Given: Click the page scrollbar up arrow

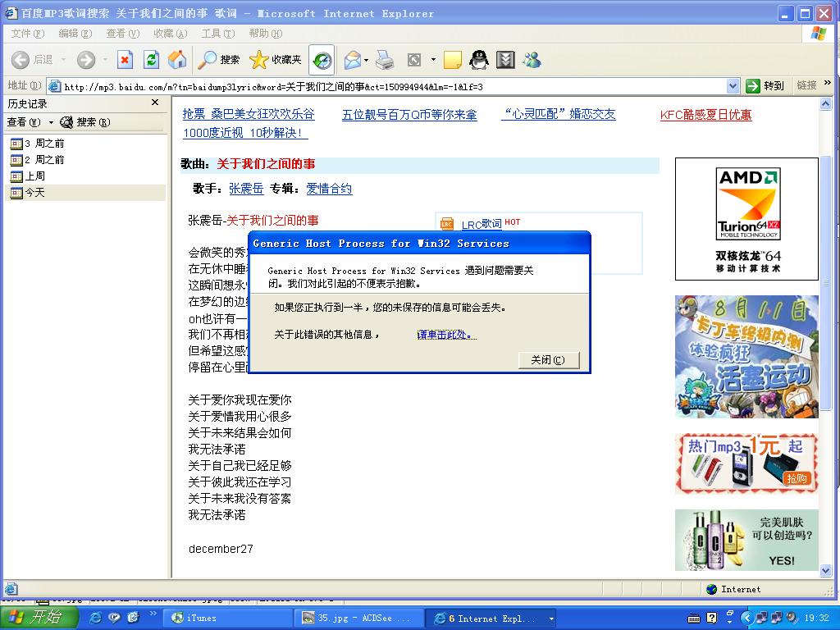Looking at the screenshot, I should point(825,104).
